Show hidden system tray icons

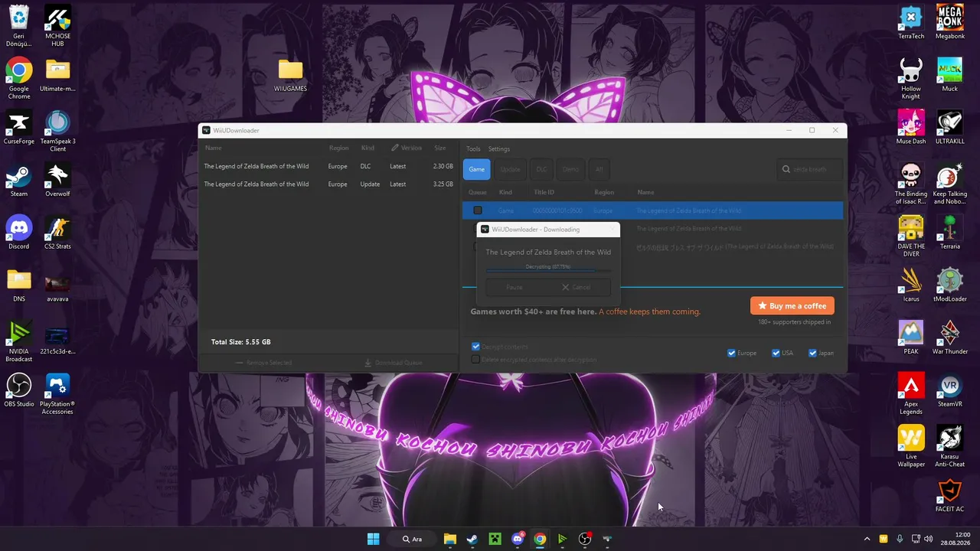pyautogui.click(x=867, y=539)
